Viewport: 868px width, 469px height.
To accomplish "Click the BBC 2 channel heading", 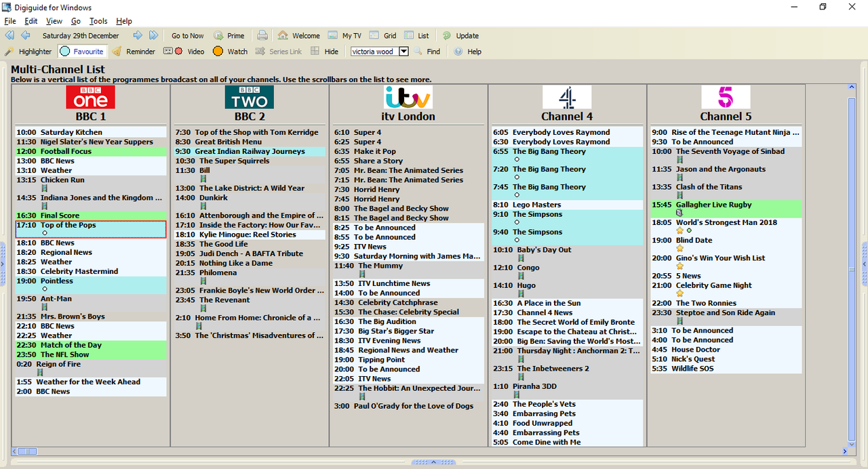I will click(250, 117).
